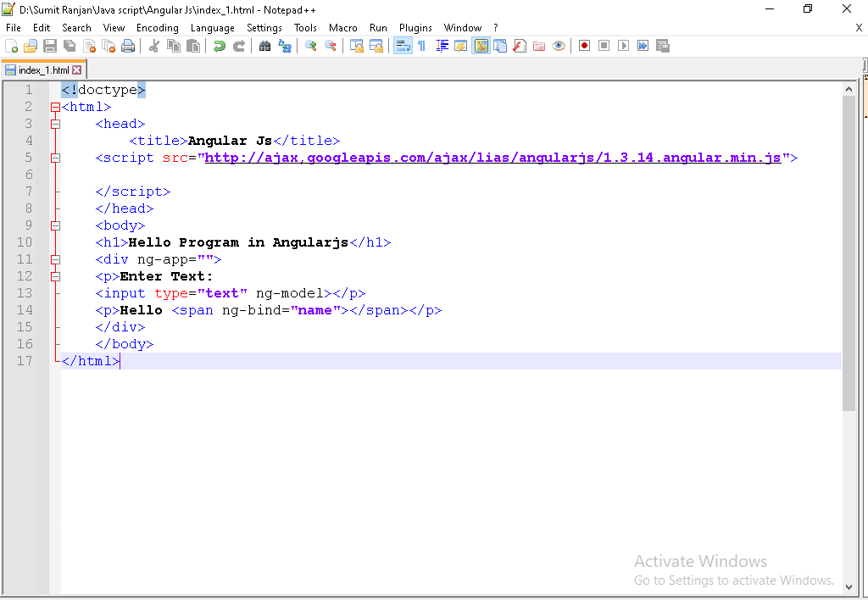This screenshot has height=600, width=868.
Task: Click at the end of line 17 </html>
Action: click(x=120, y=361)
